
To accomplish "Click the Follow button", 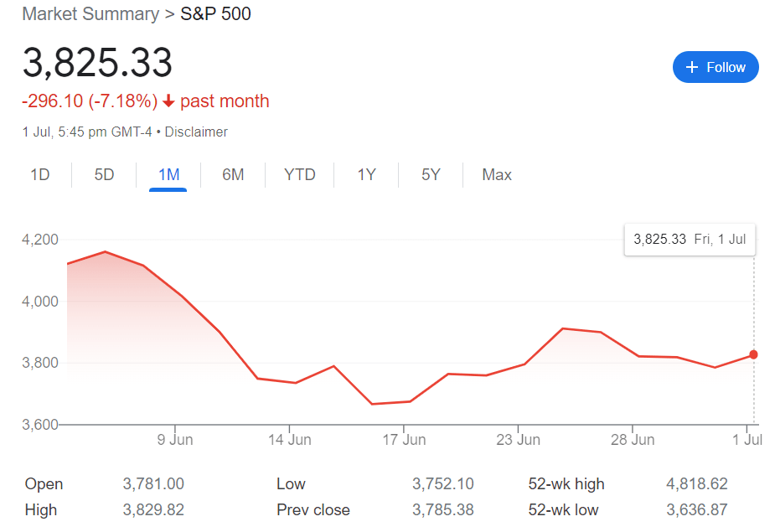I will pyautogui.click(x=716, y=67).
